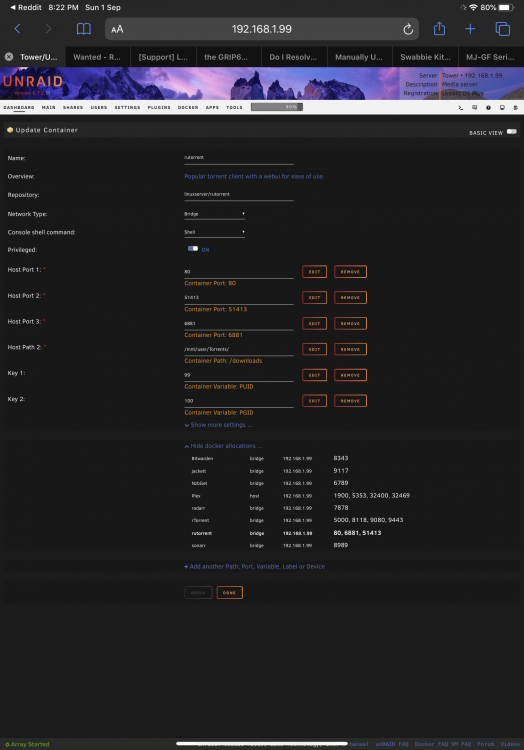Open the Safari share sheet
524x750 pixels.
click(x=439, y=29)
